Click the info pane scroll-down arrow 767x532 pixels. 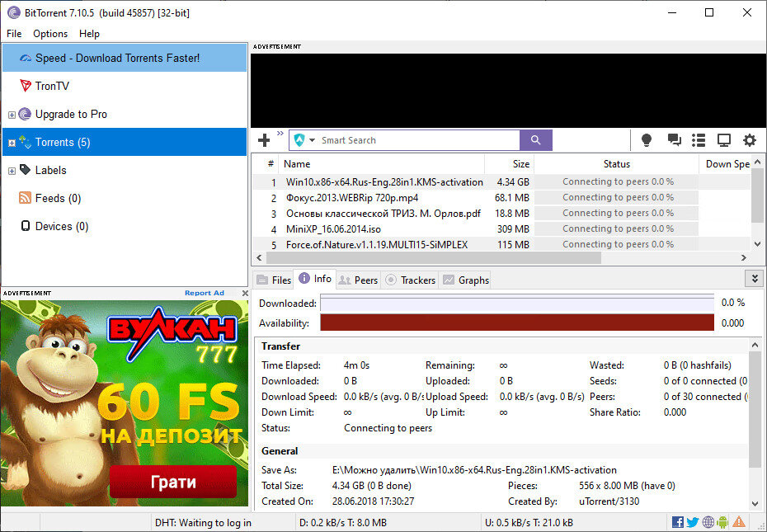[x=755, y=503]
